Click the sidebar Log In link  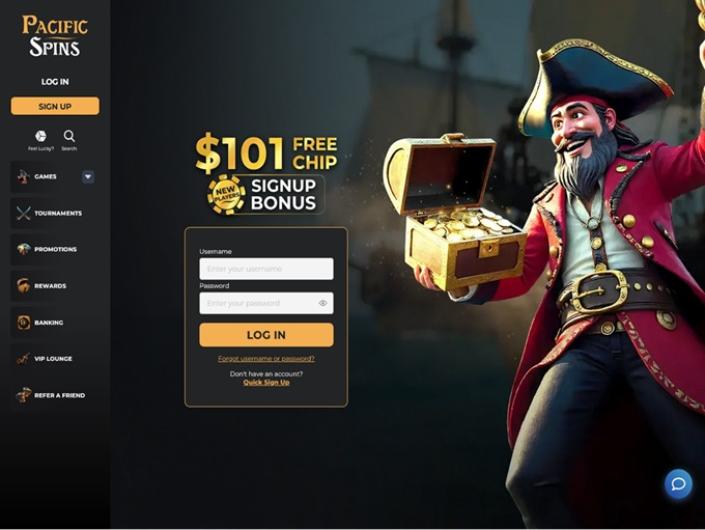tap(55, 82)
